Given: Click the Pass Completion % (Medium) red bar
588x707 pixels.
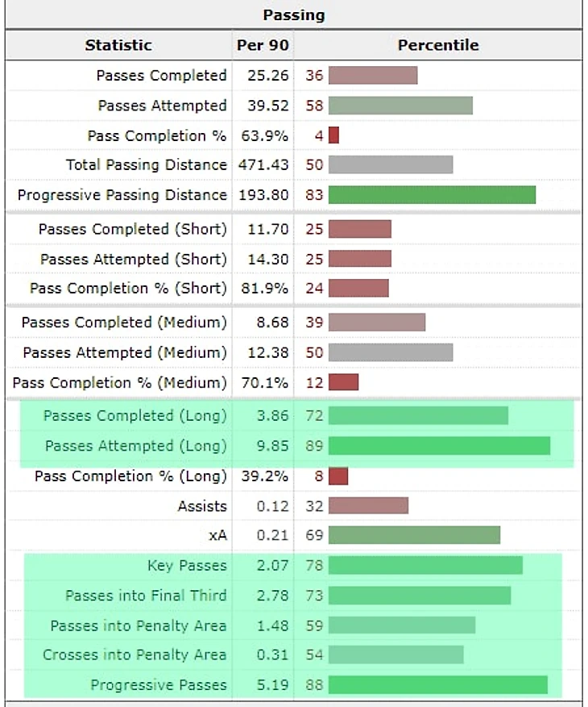Looking at the screenshot, I should [343, 382].
